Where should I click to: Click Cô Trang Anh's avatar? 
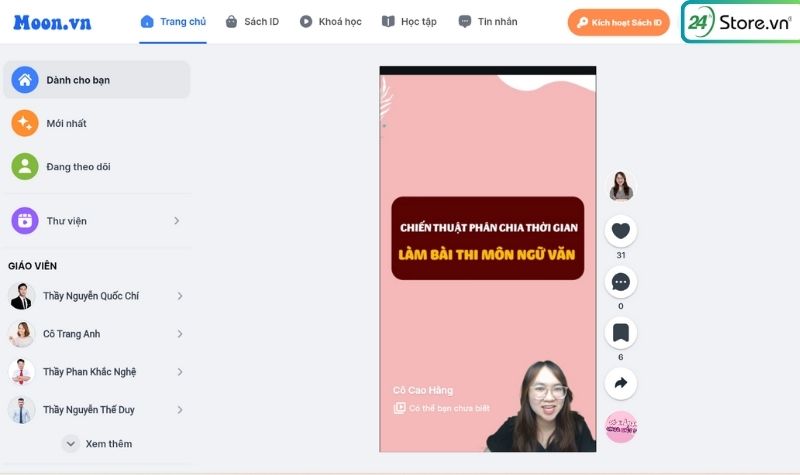tap(21, 334)
